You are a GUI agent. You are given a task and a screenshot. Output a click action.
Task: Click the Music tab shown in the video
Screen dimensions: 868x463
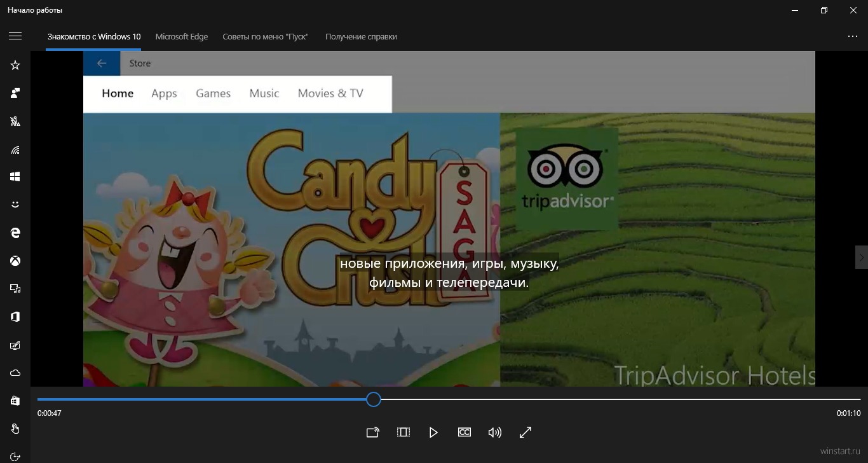264,93
